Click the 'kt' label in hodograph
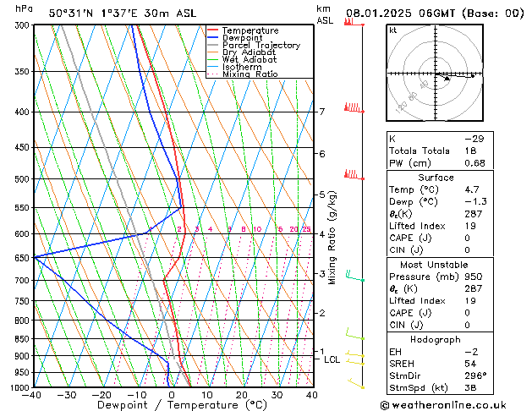 point(393,30)
